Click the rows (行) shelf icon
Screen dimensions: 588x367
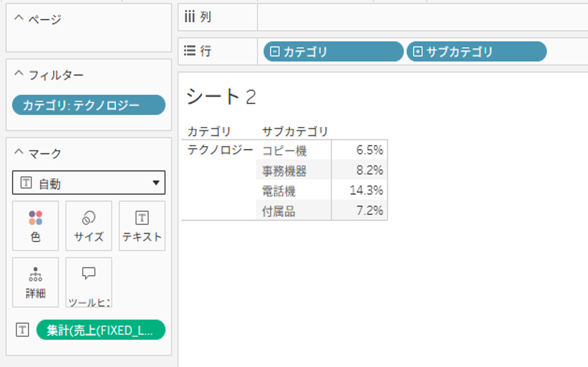pos(190,51)
